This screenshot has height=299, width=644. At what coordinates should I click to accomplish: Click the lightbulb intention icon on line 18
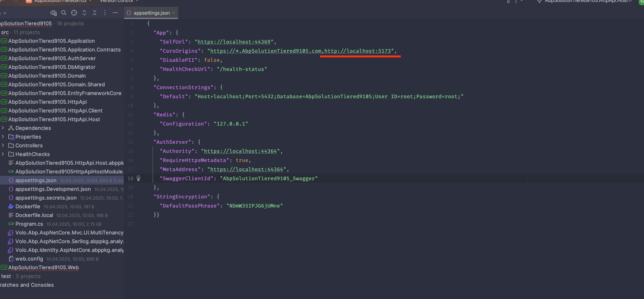[139, 178]
